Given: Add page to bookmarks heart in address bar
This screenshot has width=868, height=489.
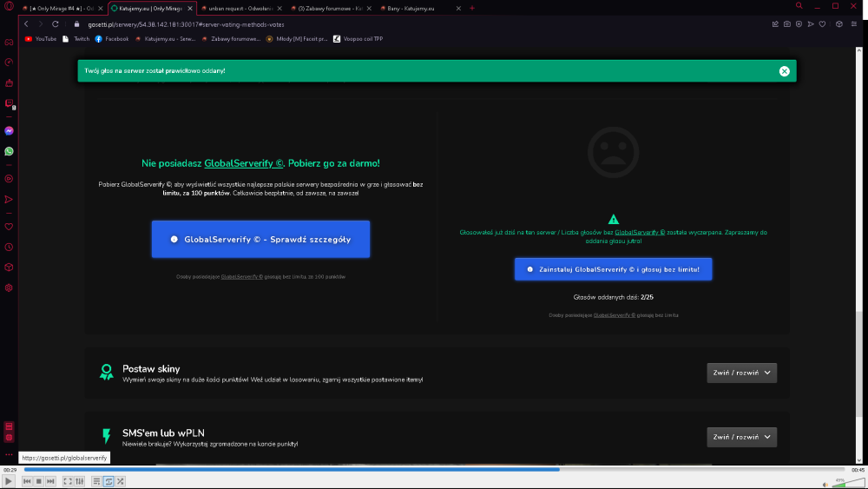Looking at the screenshot, I should point(823,23).
